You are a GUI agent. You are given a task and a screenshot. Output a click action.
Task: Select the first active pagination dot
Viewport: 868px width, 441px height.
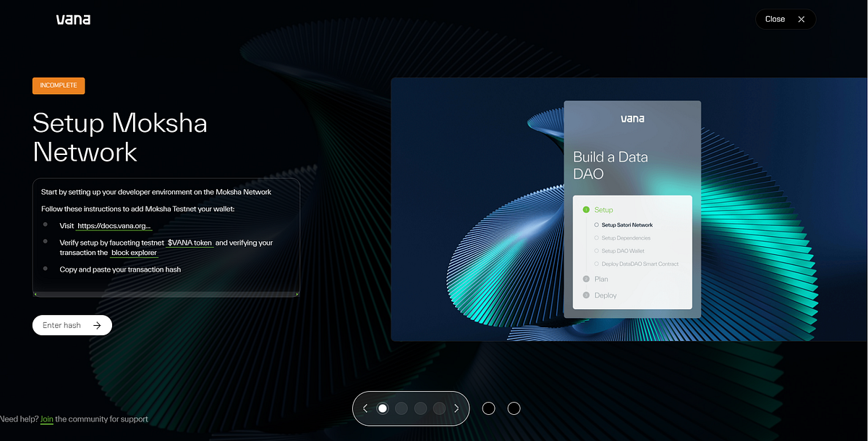[383, 408]
